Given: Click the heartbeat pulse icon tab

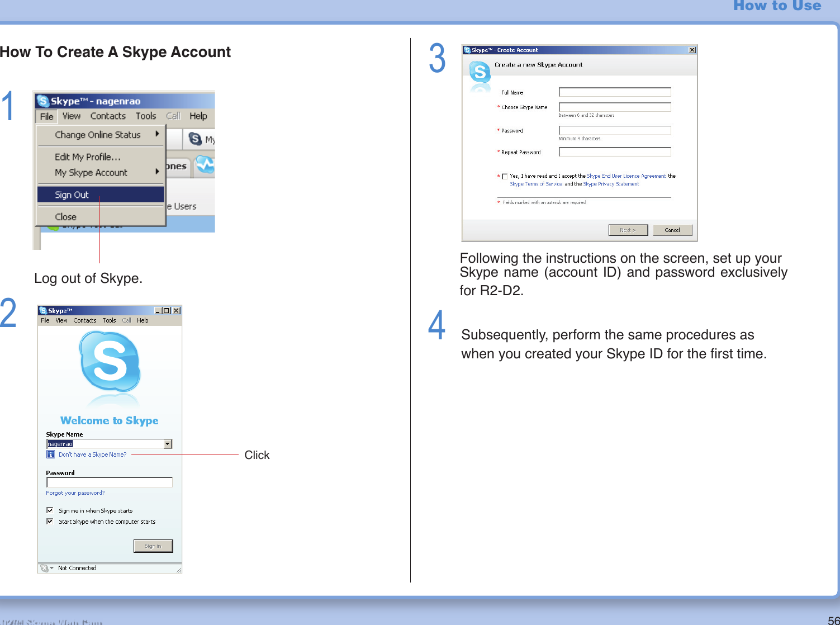Looking at the screenshot, I should click(x=205, y=165).
